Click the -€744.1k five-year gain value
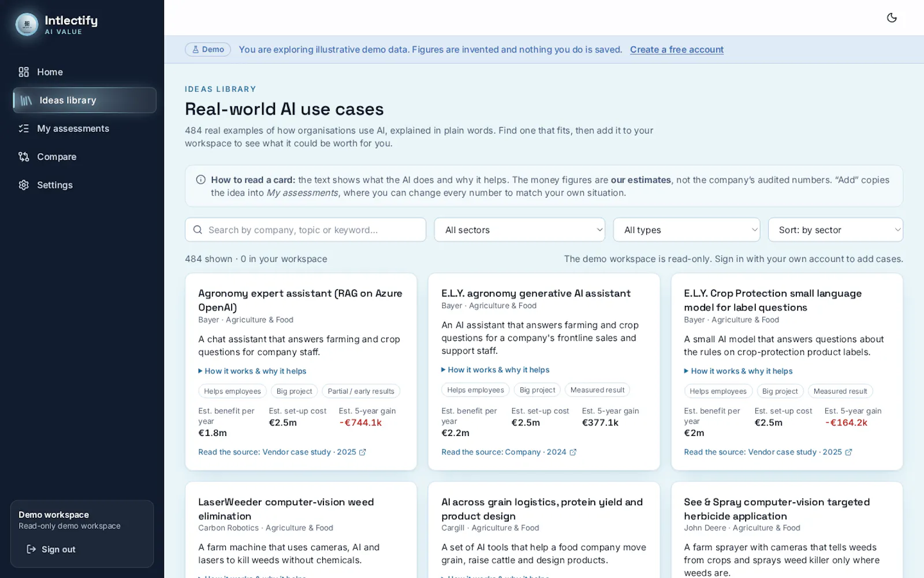The height and width of the screenshot is (578, 924). pos(360,423)
